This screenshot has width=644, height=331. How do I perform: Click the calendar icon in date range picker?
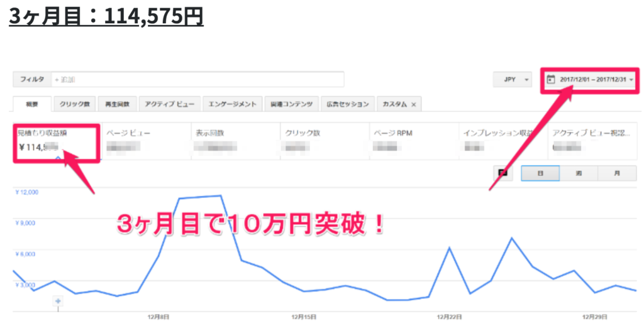551,80
